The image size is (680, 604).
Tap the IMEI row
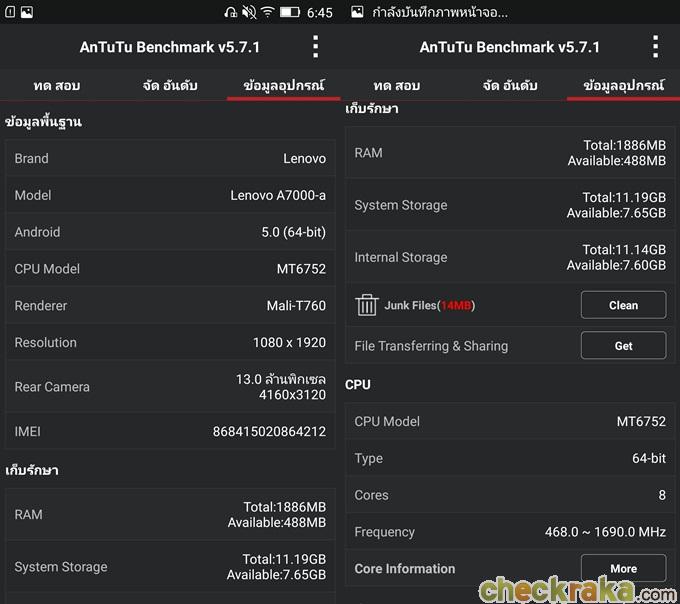pos(170,432)
